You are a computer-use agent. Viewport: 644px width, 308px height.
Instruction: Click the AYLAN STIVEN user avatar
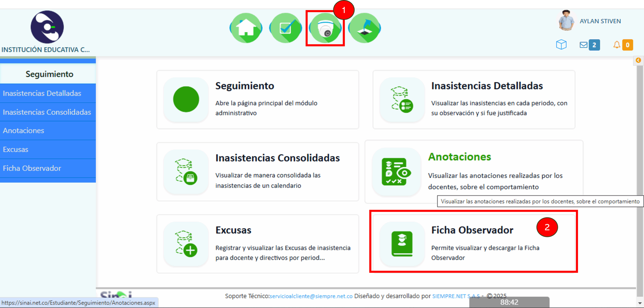(x=566, y=21)
